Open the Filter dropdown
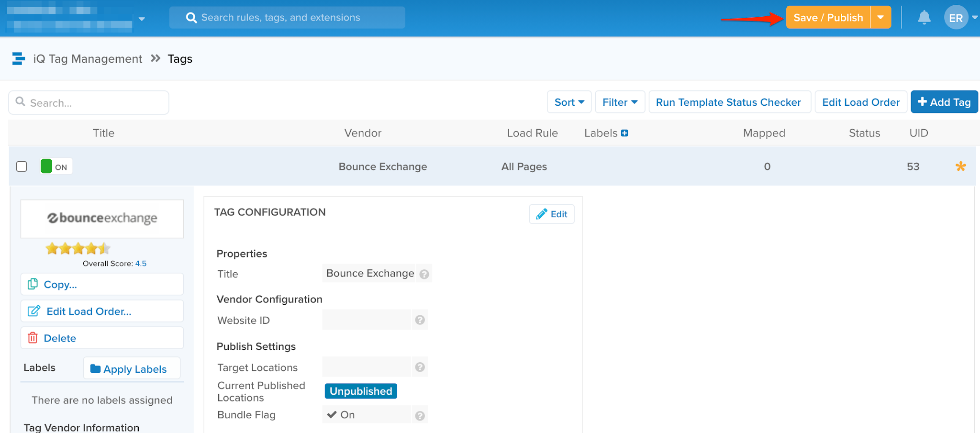The height and width of the screenshot is (433, 980). click(620, 102)
